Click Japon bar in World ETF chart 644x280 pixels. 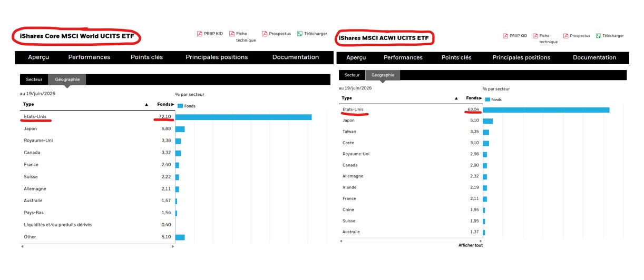click(180, 129)
